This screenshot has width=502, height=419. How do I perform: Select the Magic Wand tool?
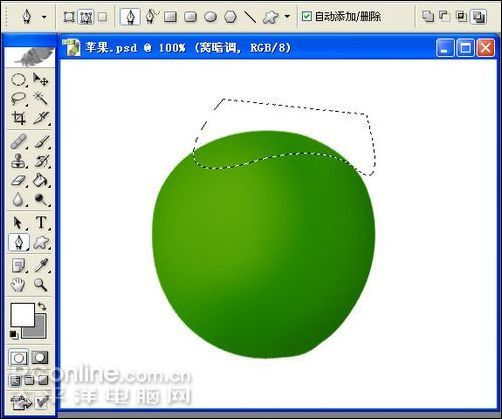[41, 99]
